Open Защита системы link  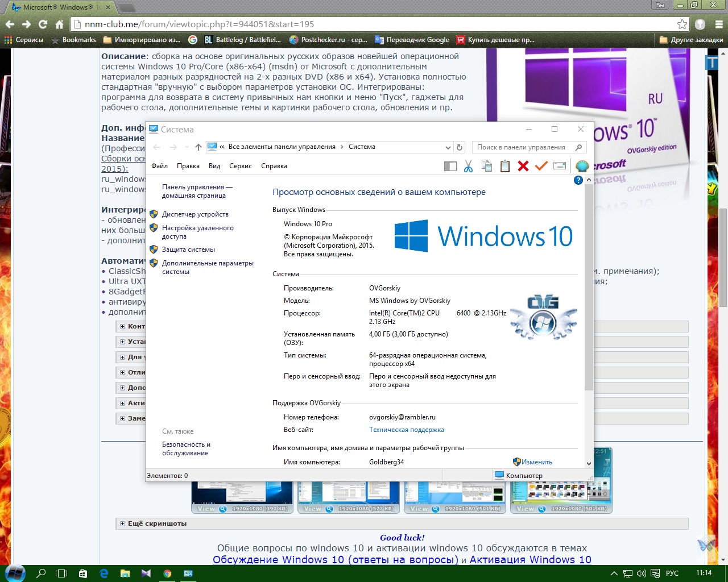point(188,250)
